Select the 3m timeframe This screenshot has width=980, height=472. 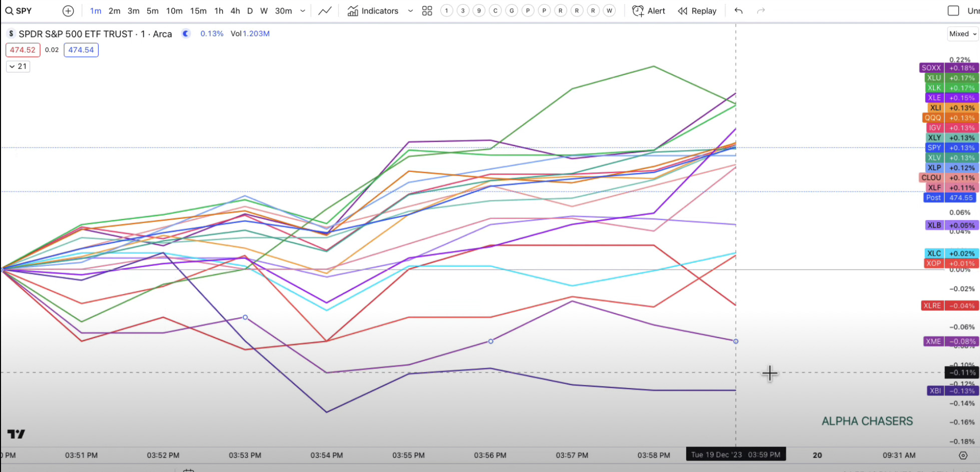[134, 10]
